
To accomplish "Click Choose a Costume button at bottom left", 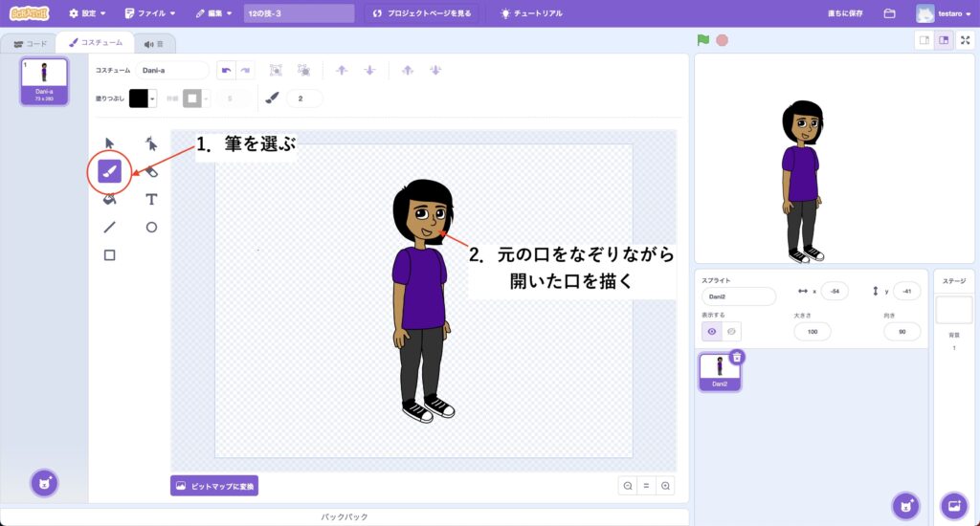I will 44,483.
